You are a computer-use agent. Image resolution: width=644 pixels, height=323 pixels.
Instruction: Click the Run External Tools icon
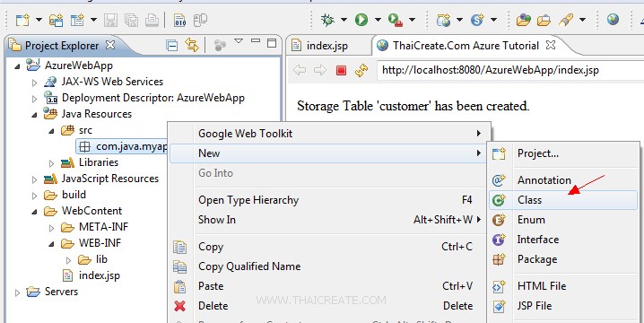coord(396,20)
